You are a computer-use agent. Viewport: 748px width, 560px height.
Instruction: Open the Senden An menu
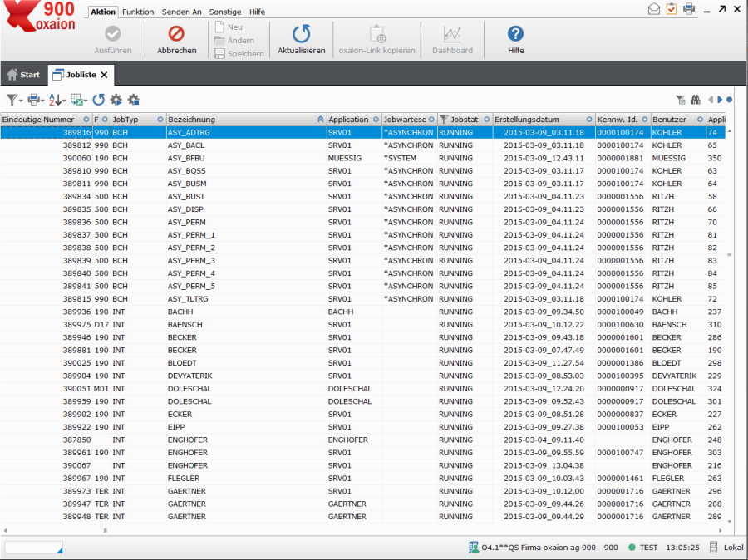coord(181,12)
